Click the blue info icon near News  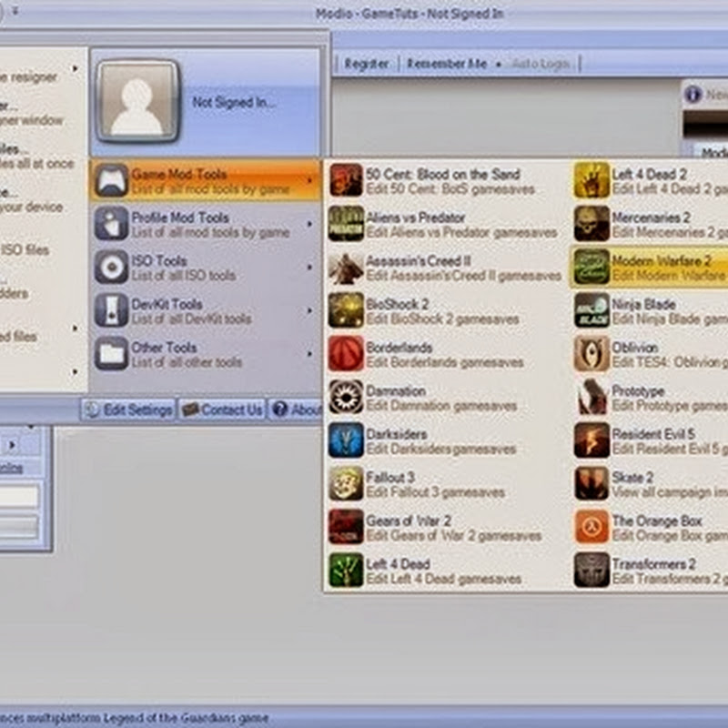(693, 95)
